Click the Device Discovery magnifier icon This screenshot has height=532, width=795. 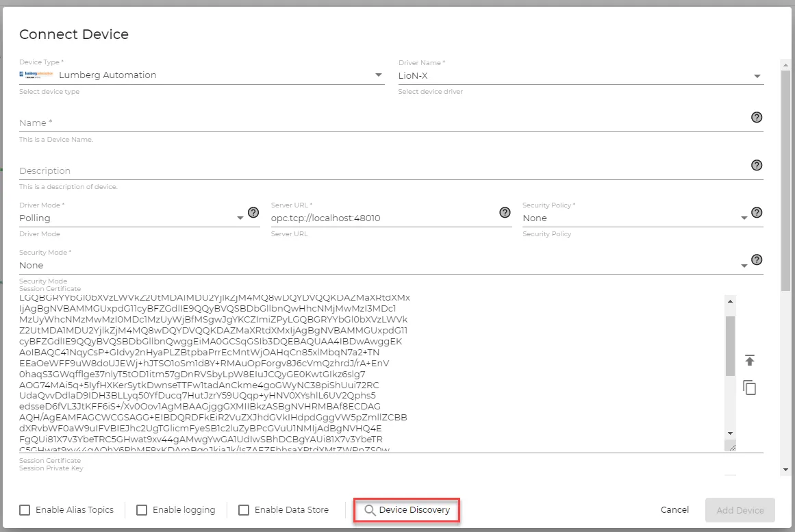370,510
